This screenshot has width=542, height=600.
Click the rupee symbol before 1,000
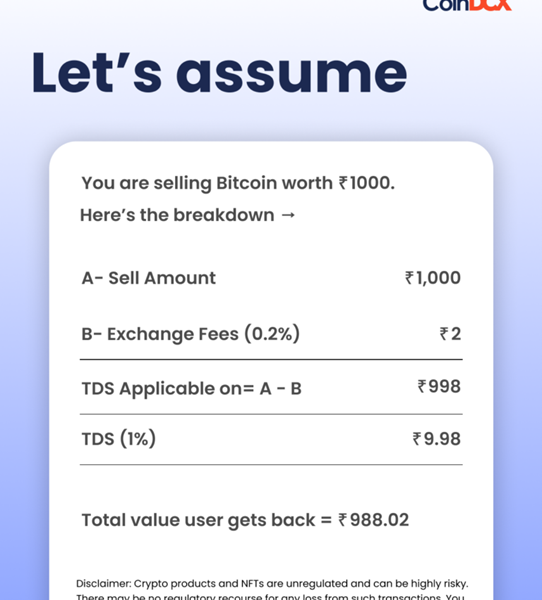(410, 278)
